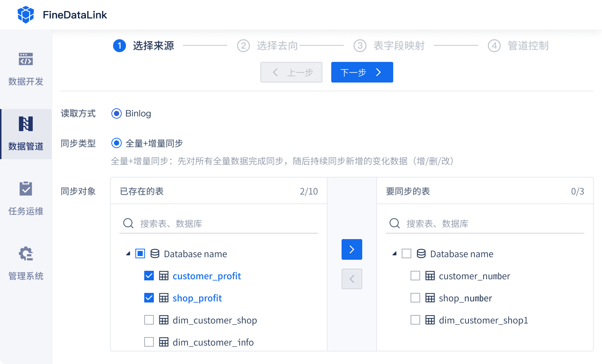Viewport: 602px width, 364px height.
Task: Click the 2/10 selection count
Action: point(309,191)
